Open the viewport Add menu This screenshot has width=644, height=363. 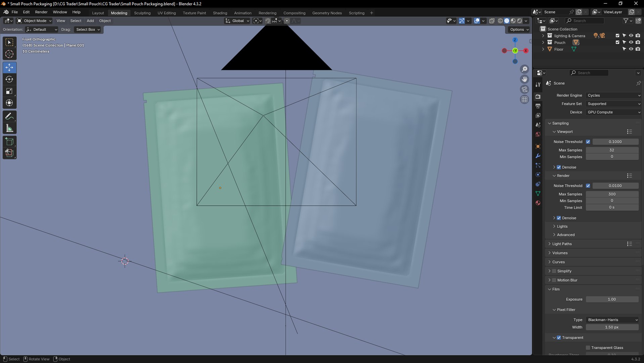(x=90, y=21)
